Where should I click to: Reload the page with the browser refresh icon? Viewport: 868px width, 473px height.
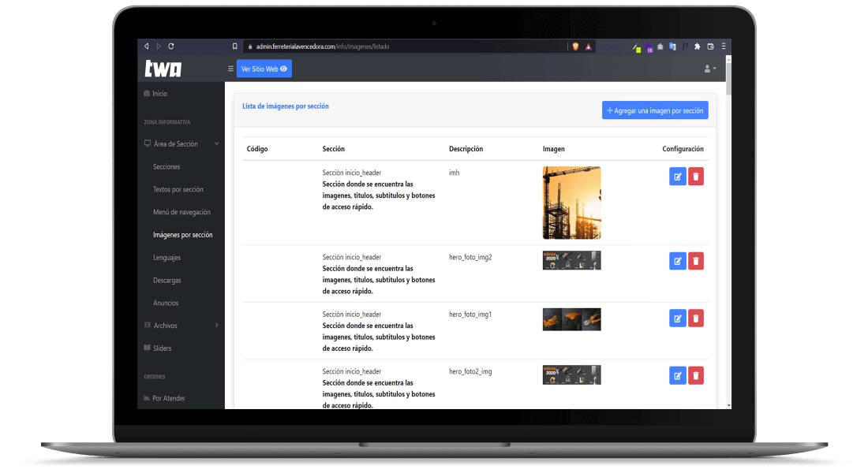171,47
